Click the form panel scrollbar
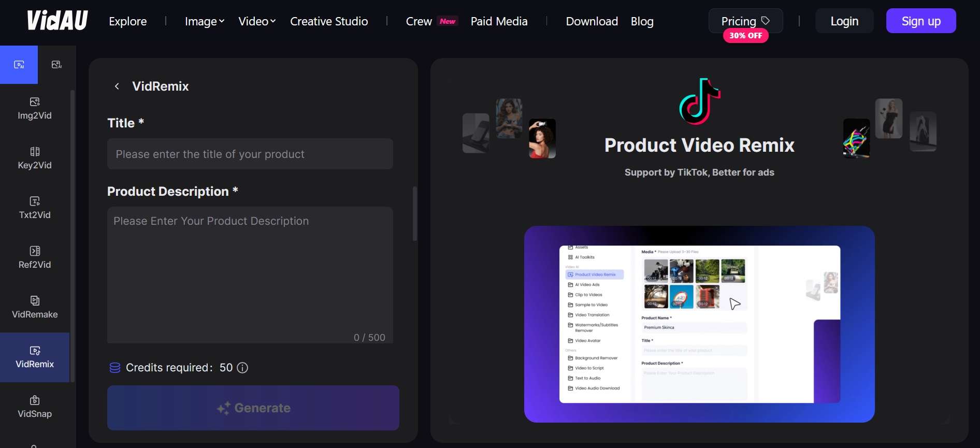This screenshot has width=980, height=448. click(x=415, y=213)
